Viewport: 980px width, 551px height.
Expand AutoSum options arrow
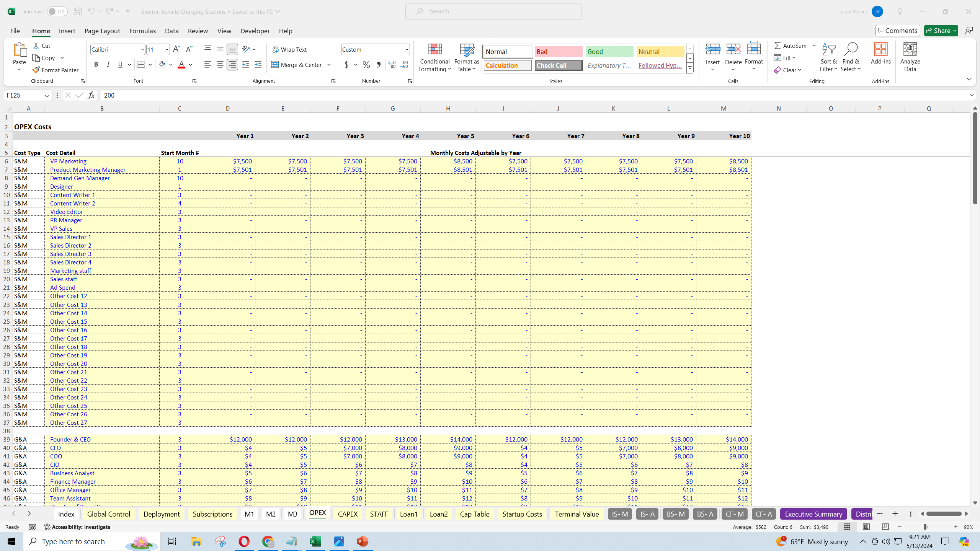tap(814, 46)
